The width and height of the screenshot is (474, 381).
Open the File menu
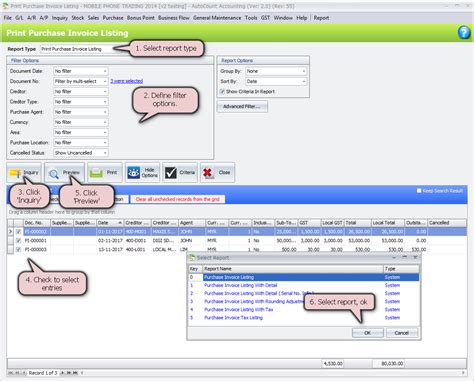coord(8,18)
